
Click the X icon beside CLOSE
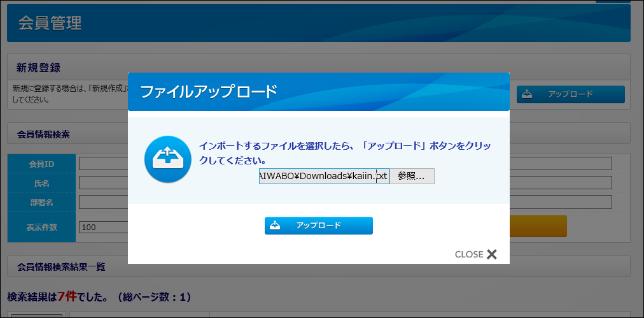(x=491, y=254)
